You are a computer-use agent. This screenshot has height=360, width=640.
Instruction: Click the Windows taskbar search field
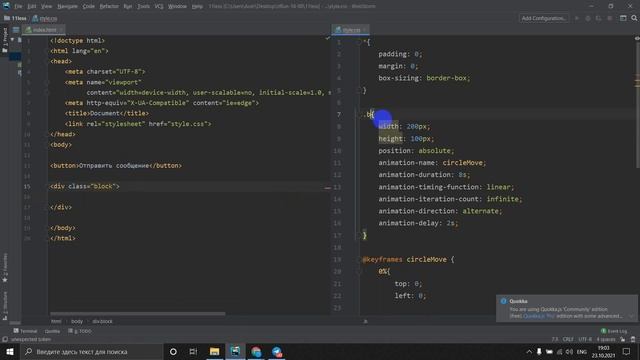[x=91, y=351]
